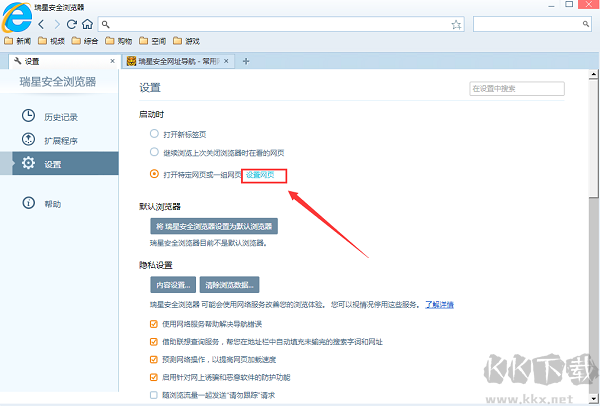Screen dimensions: 600x406
Task: Open the 空间 bookmarks folder
Action: point(152,41)
